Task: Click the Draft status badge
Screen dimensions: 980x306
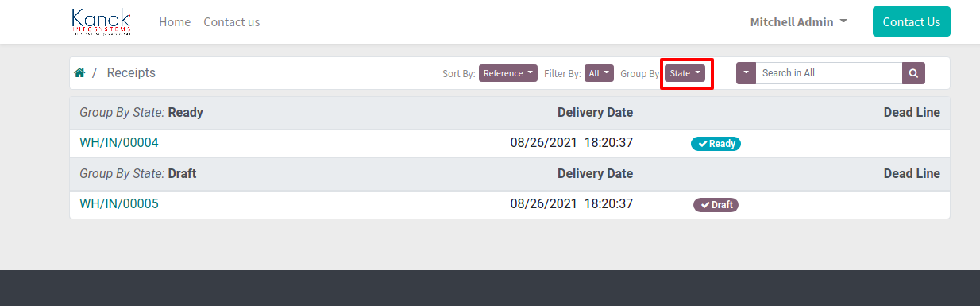Action: (716, 204)
